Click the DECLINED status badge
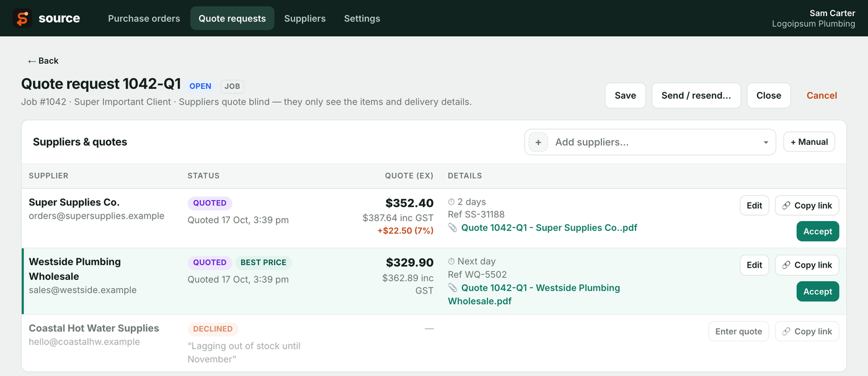 [x=213, y=329]
